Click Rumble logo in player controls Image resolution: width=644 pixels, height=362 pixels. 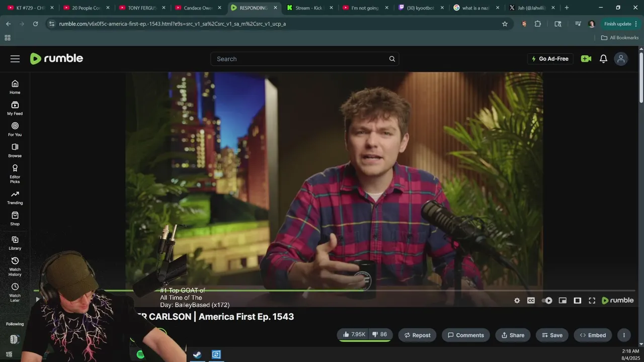(618, 301)
